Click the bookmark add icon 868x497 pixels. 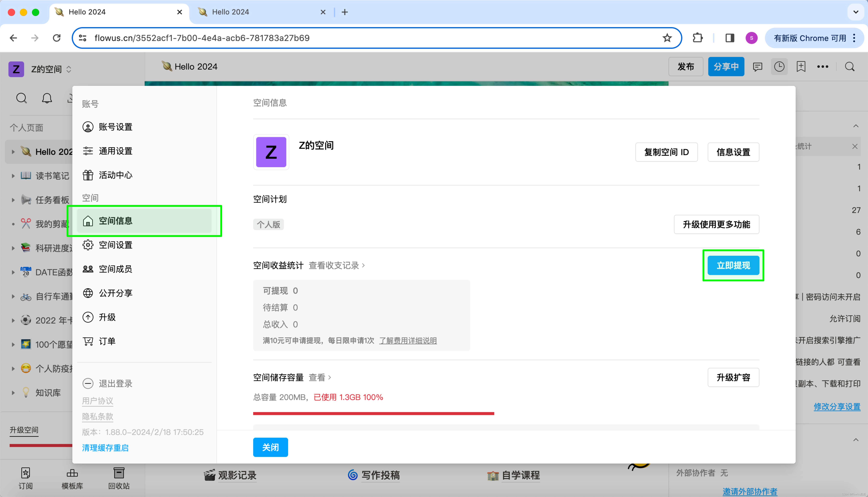pos(801,67)
